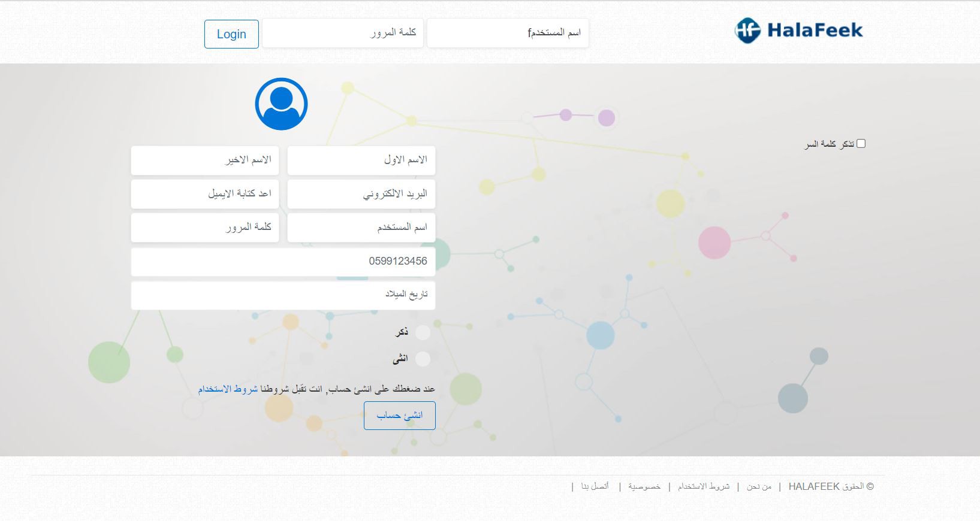
Task: Click the registration username field
Action: [x=361, y=228]
